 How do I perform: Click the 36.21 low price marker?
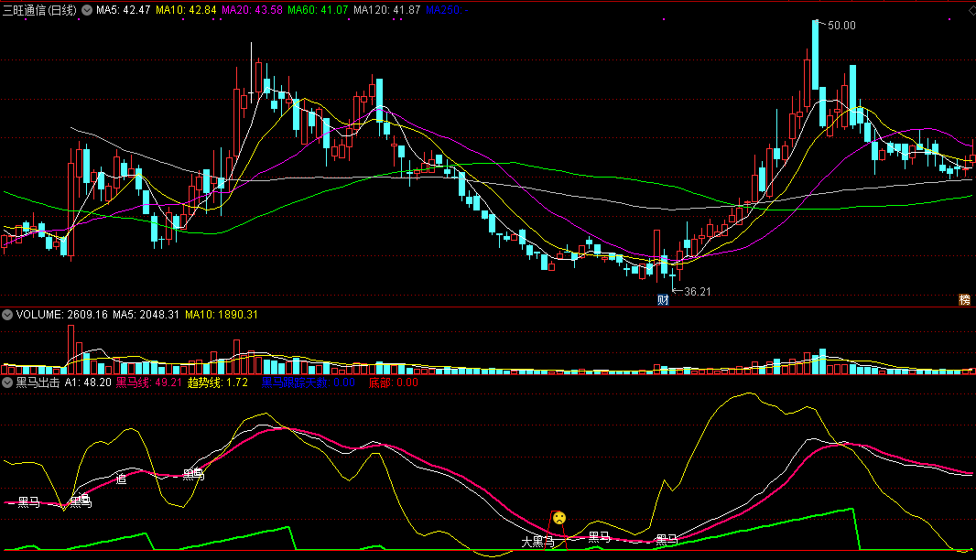[x=697, y=291]
